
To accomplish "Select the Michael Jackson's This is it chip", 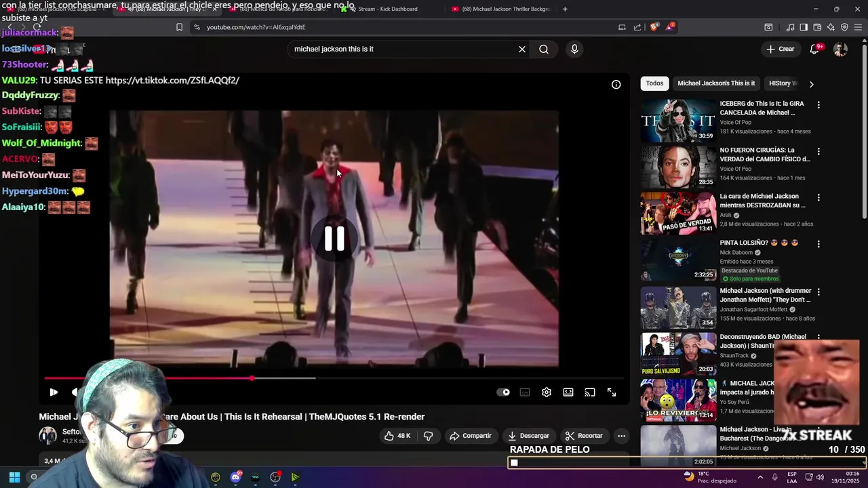I will click(716, 83).
